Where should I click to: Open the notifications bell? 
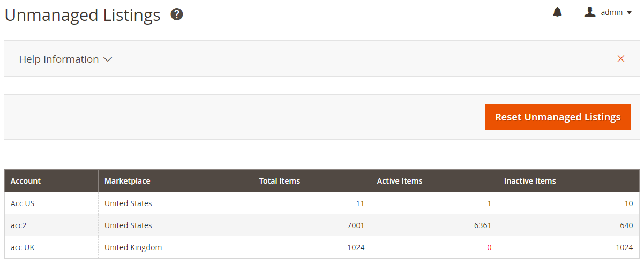(x=557, y=12)
